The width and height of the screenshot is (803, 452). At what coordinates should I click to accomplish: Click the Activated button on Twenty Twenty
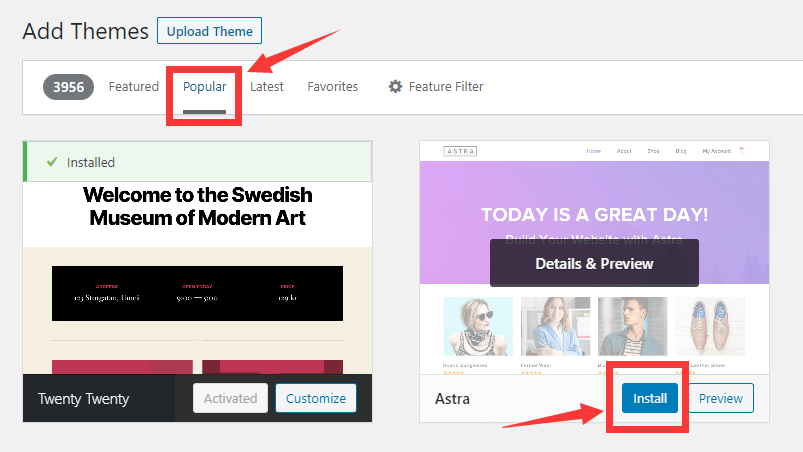[230, 398]
